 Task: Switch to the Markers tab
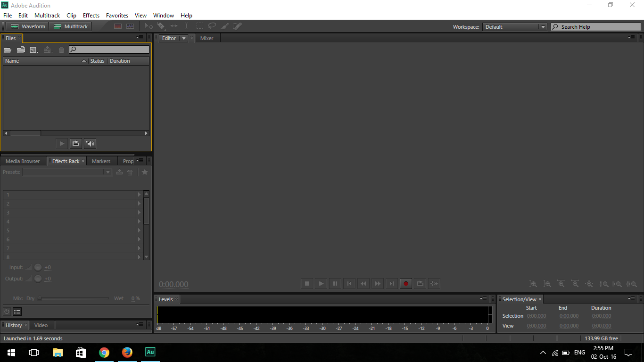[x=101, y=161]
